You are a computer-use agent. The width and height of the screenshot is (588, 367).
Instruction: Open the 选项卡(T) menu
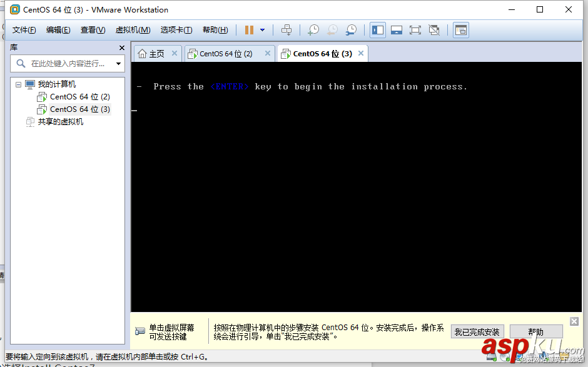pos(176,30)
